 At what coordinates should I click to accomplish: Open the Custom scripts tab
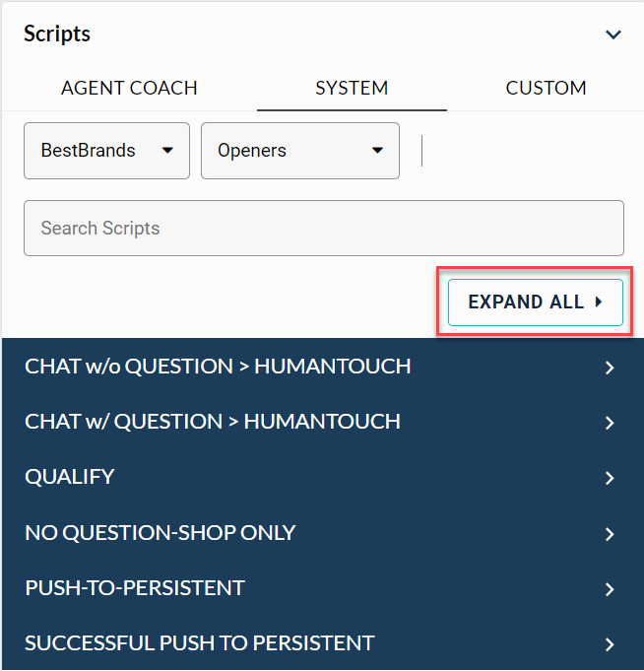click(546, 88)
